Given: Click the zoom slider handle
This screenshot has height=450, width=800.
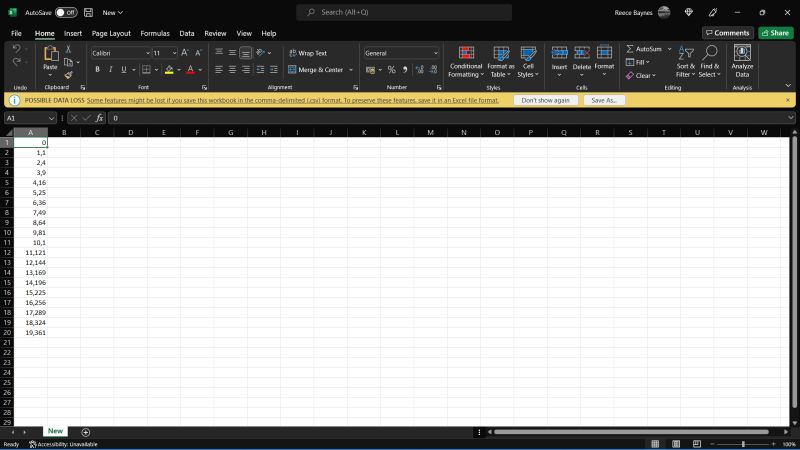Looking at the screenshot, I should pyautogui.click(x=743, y=444).
